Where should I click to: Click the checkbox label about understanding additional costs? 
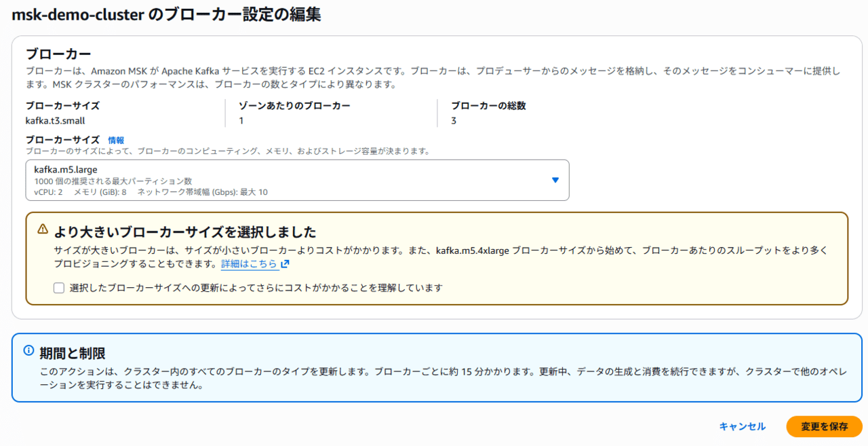click(x=256, y=288)
